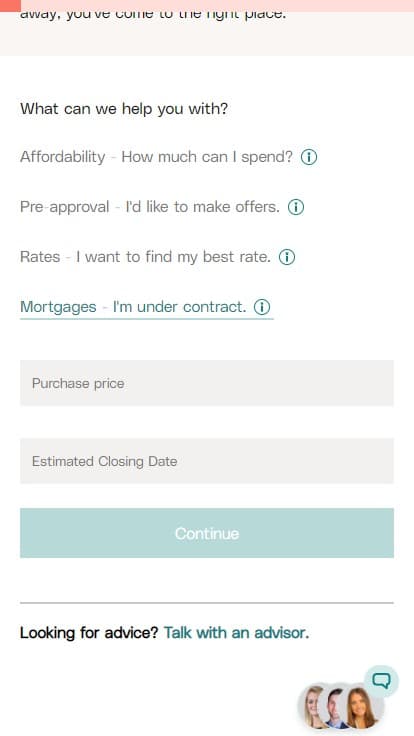
Task: Open the info icon beside Mortgages
Action: 262,307
